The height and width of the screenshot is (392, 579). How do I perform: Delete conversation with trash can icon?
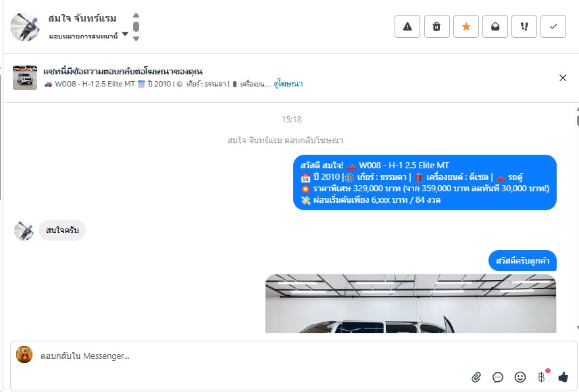tap(437, 26)
